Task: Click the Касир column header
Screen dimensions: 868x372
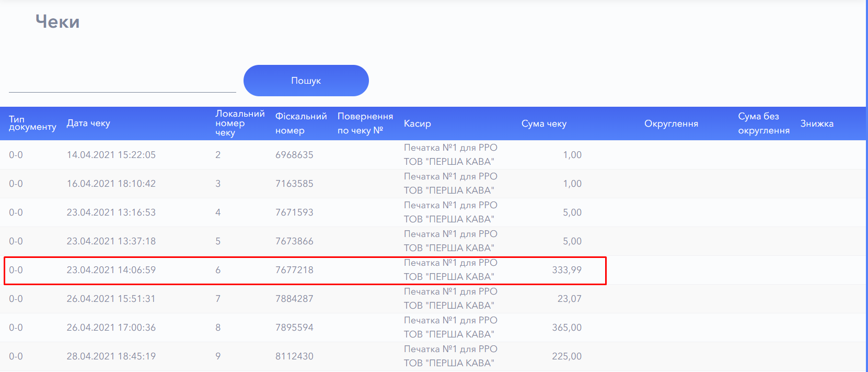Action: click(417, 123)
